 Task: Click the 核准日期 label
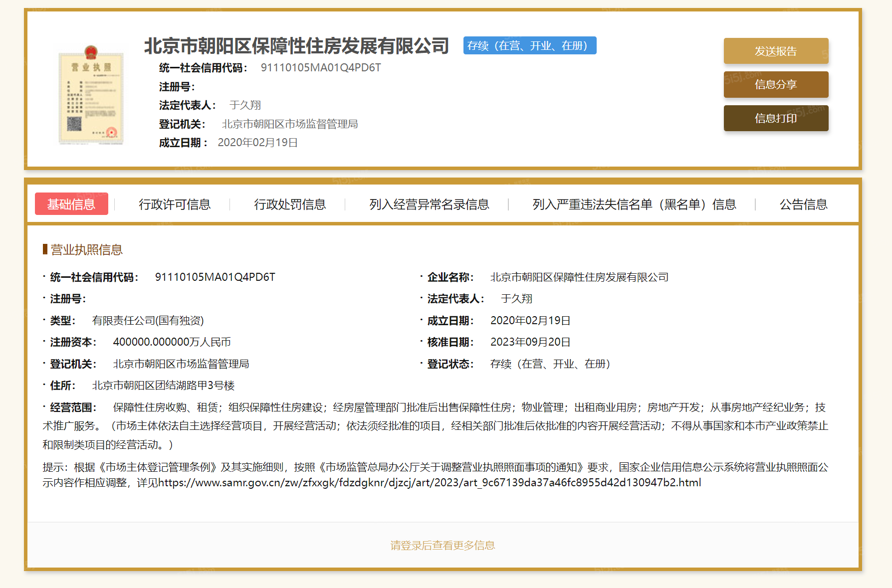pos(450,342)
